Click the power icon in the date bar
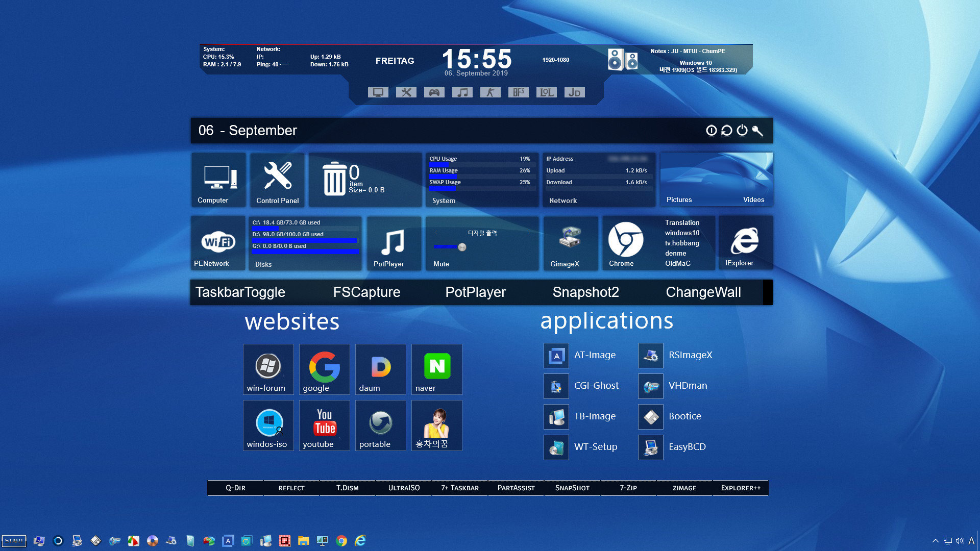 (742, 131)
